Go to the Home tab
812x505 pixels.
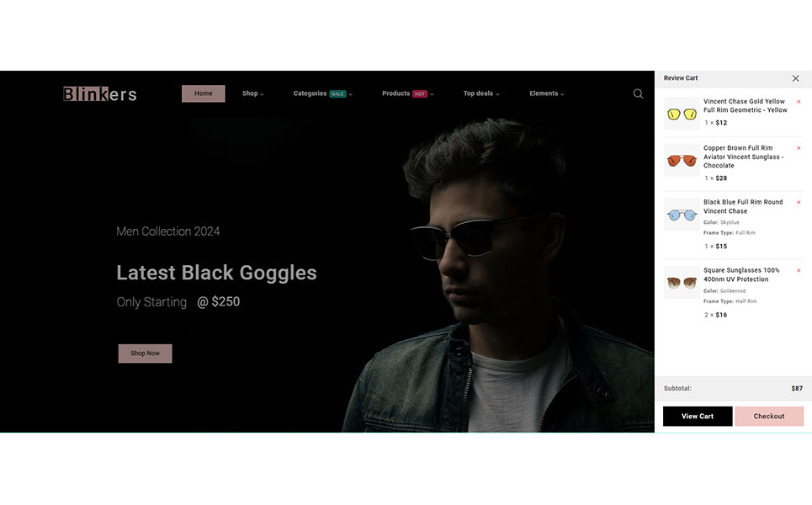click(204, 93)
